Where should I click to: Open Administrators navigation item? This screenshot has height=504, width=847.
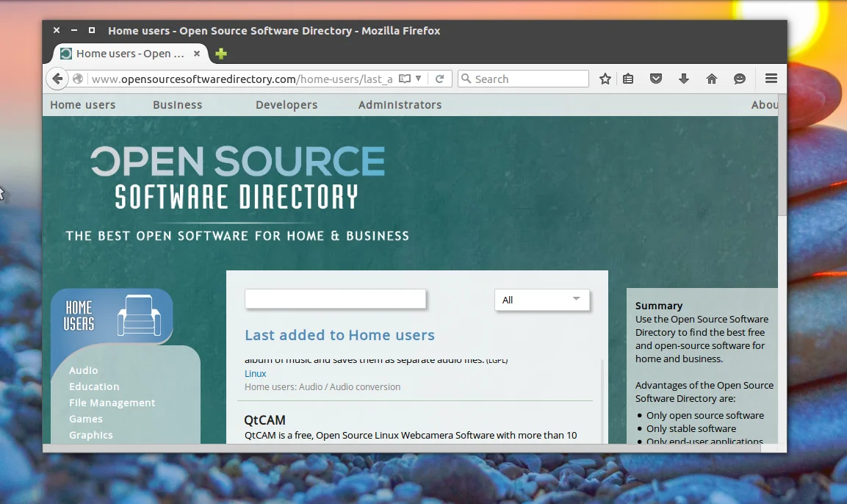pos(400,105)
